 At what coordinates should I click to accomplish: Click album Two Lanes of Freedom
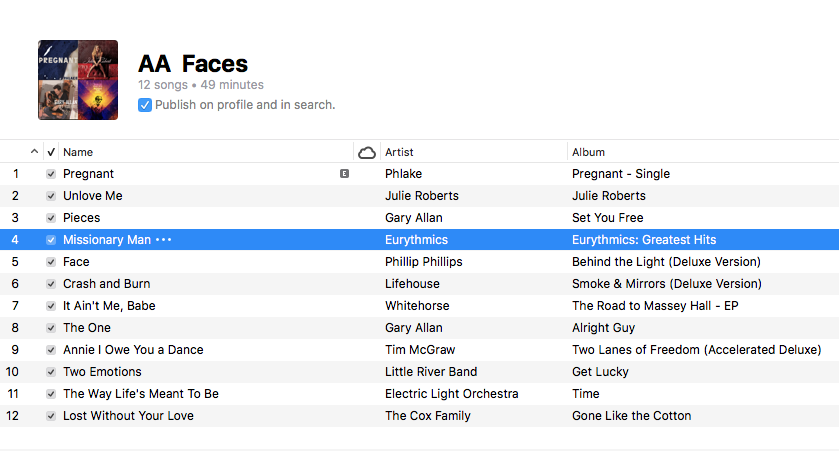[697, 349]
